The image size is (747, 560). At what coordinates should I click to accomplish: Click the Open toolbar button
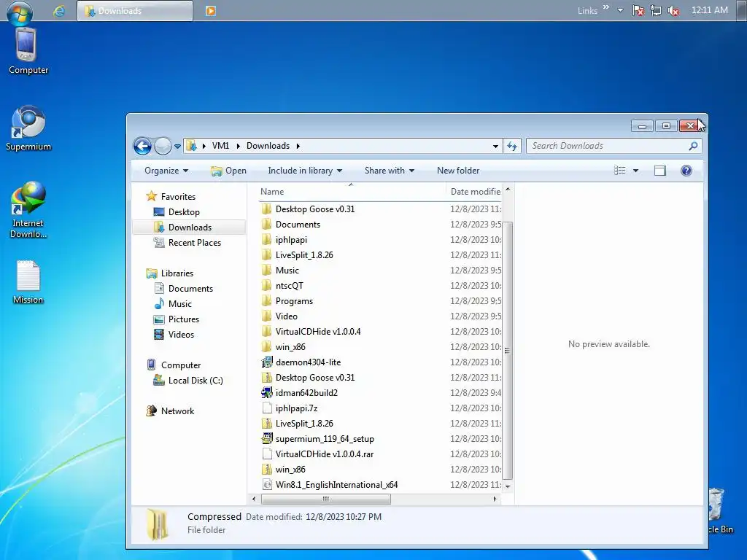228,171
